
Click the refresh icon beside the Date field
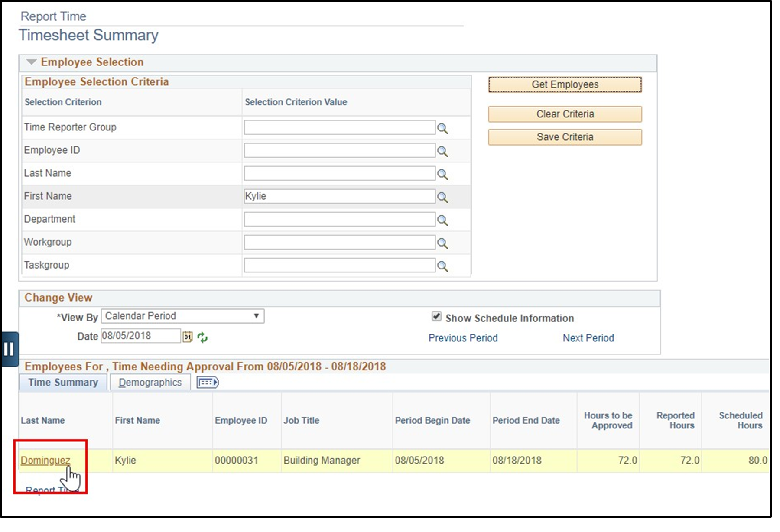click(203, 337)
